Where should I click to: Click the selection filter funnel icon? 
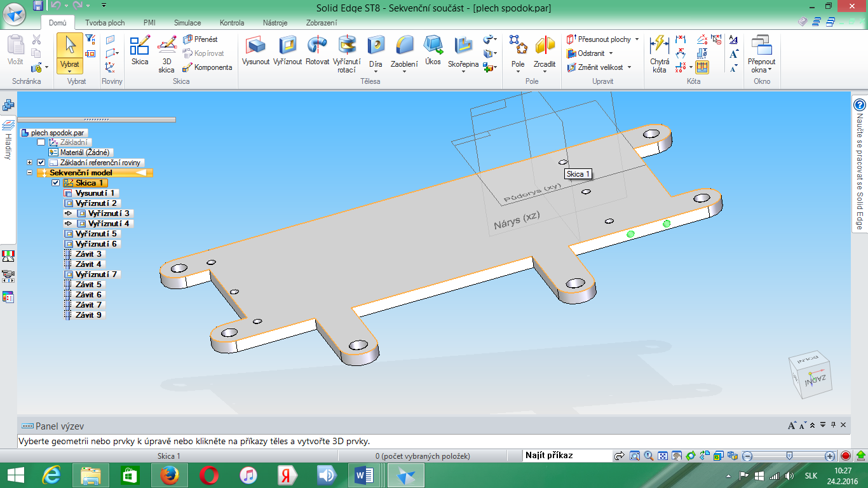pyautogui.click(x=90, y=39)
